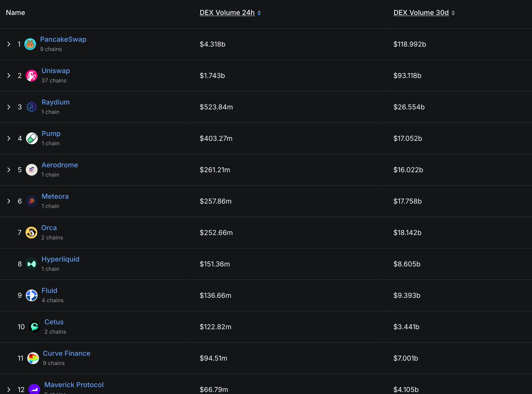This screenshot has height=394, width=532.
Task: Click the $93.118b 30d volume cell
Action: point(407,76)
